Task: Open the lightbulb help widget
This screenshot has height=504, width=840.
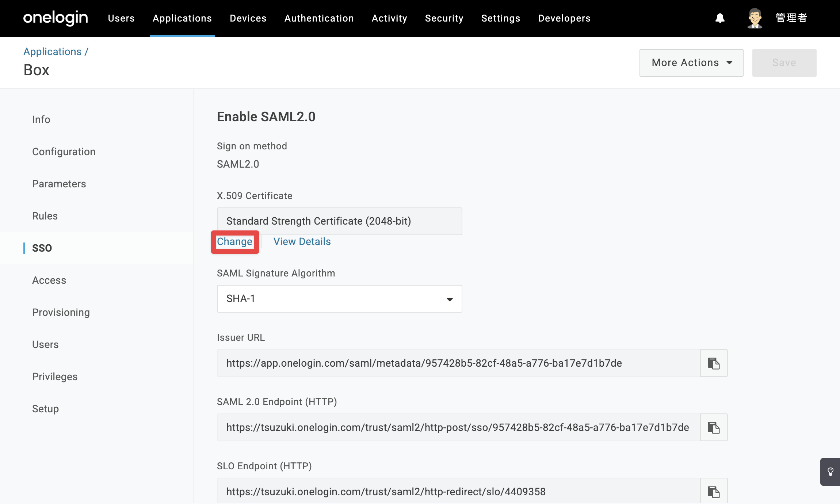Action: (830, 471)
